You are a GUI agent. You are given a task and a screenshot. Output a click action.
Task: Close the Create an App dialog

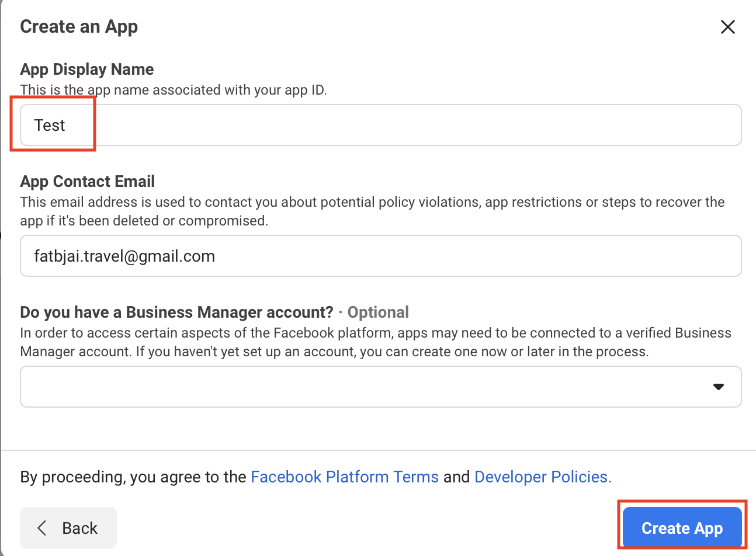point(727,27)
